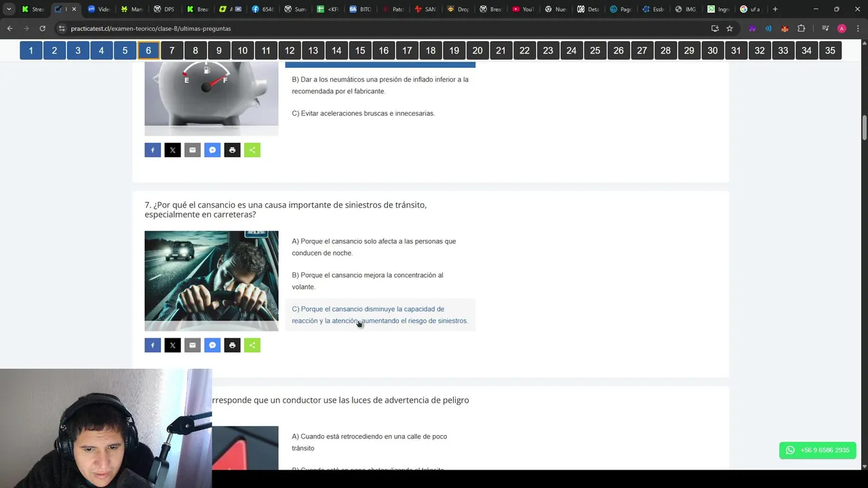Reload the page in browser

(x=42, y=28)
